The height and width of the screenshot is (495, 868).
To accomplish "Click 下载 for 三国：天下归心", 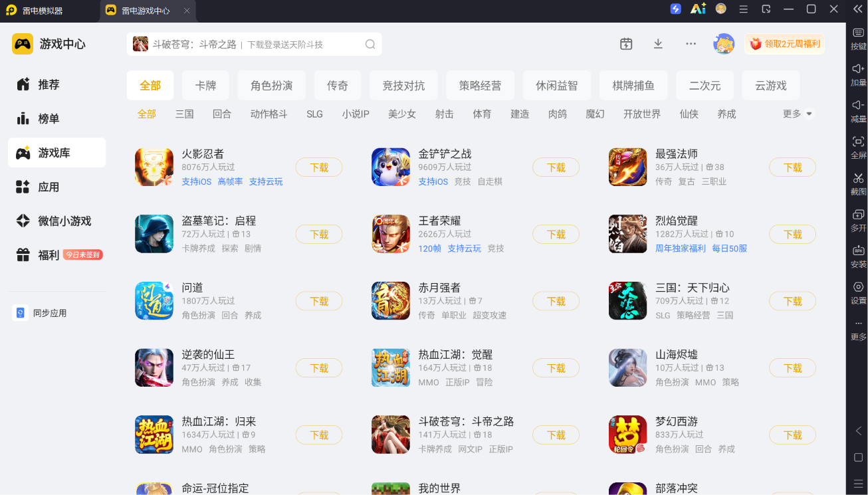I will pos(792,301).
